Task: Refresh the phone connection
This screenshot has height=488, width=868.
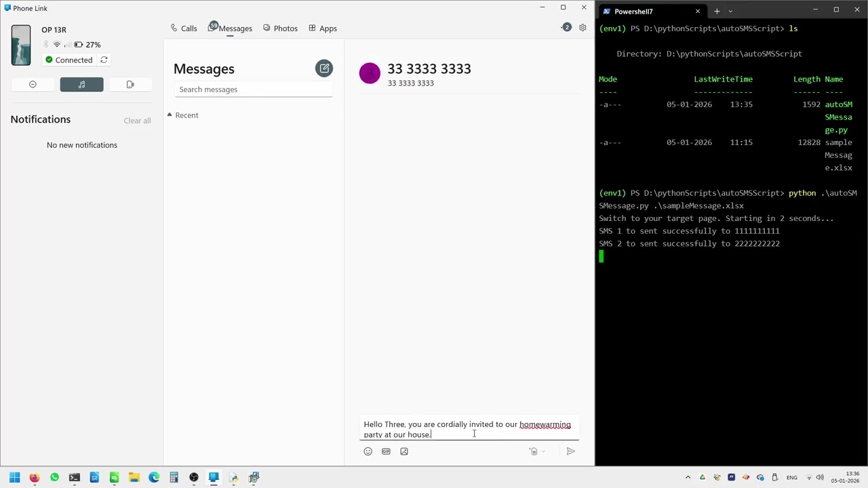Action: tap(104, 60)
